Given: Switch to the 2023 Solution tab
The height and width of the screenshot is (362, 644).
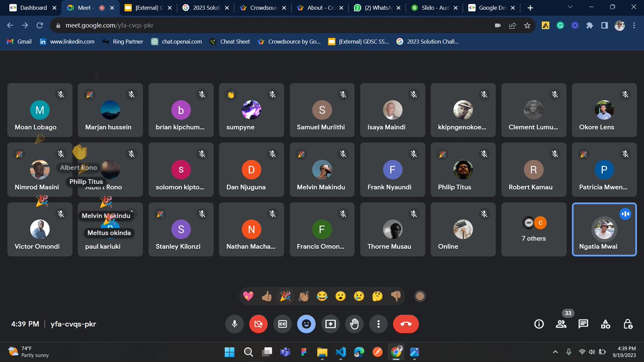Looking at the screenshot, I should (x=204, y=8).
